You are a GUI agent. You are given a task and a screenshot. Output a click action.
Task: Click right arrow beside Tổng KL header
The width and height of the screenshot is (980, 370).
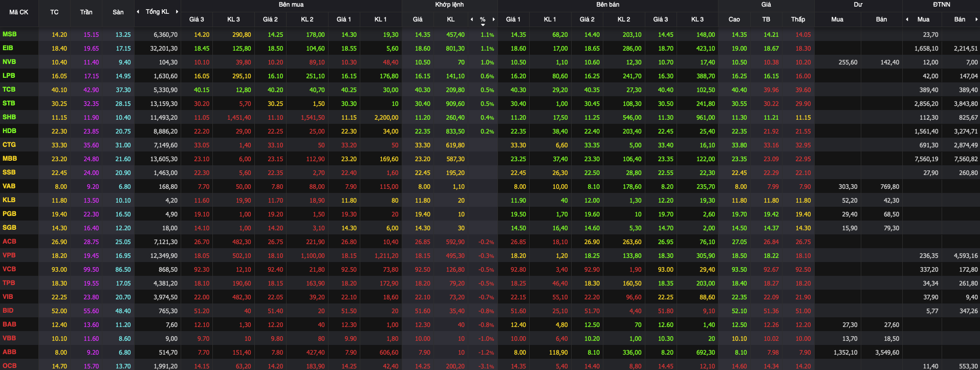(x=177, y=12)
